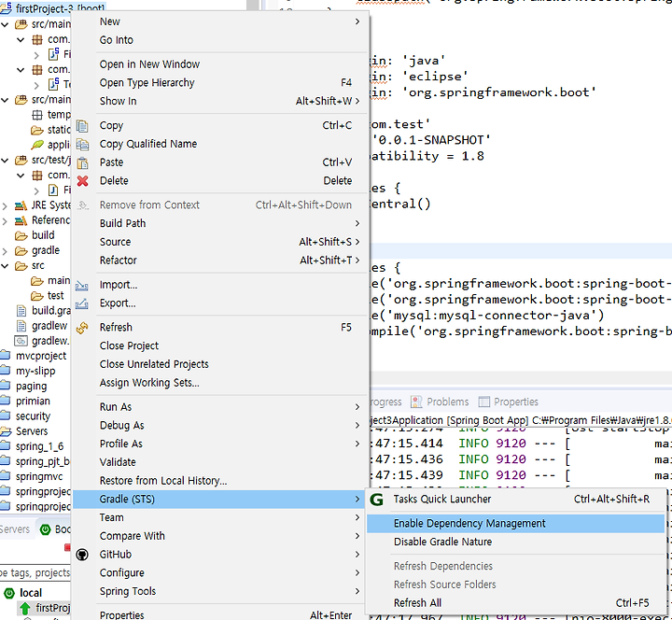Screen dimensions: 672x620
Task: Click the JRE System Library icon
Action: click(x=21, y=205)
